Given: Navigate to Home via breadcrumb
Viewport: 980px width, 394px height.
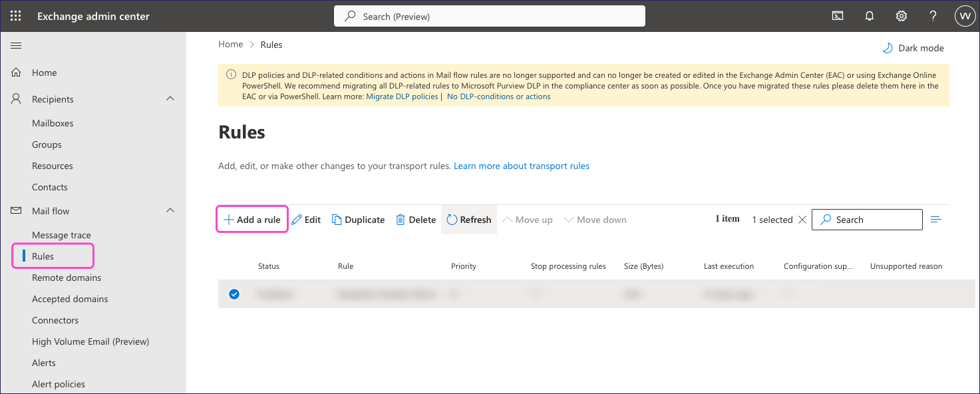Looking at the screenshot, I should [x=230, y=44].
